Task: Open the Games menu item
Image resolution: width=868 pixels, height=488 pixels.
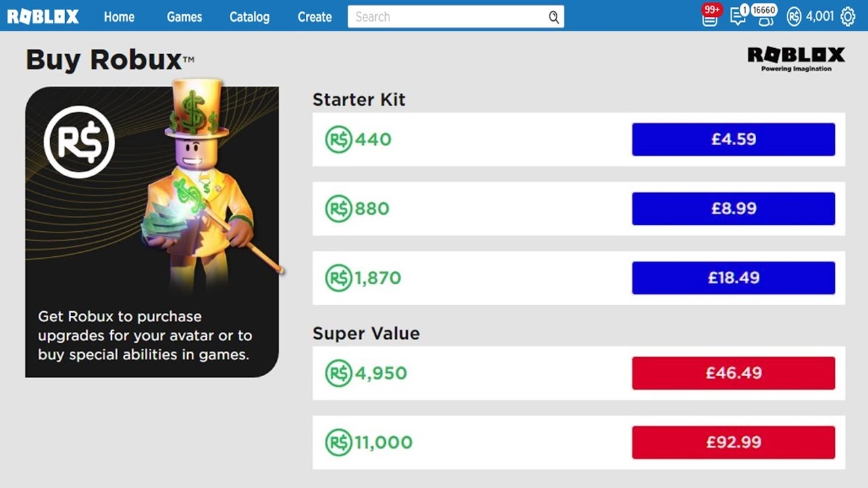Action: (x=184, y=17)
